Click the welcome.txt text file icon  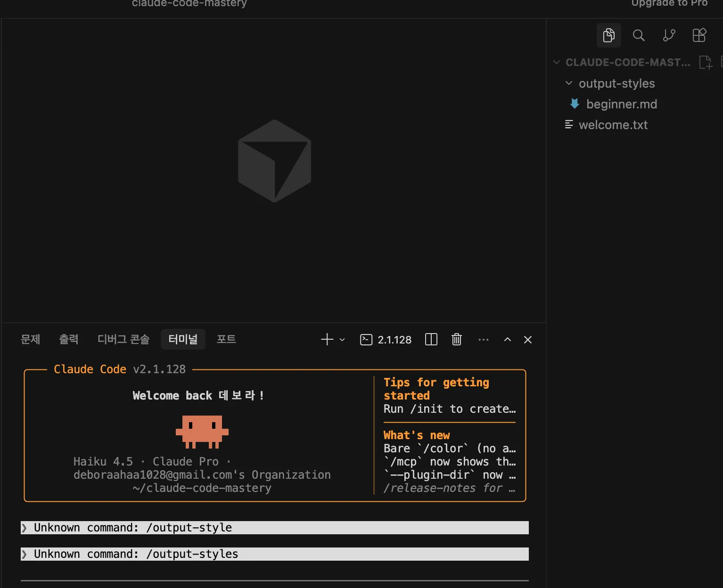[569, 124]
